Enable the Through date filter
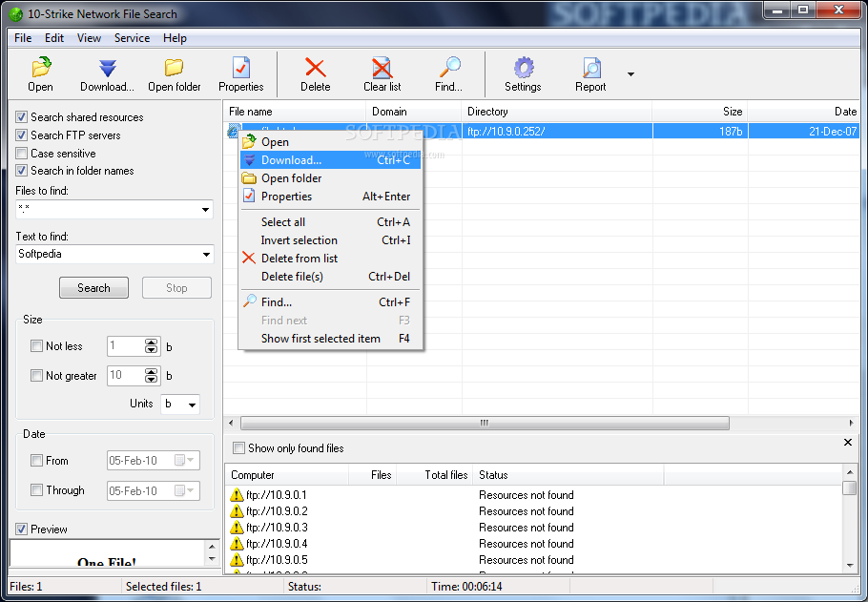Screen dimensions: 868x602 pos(36,490)
